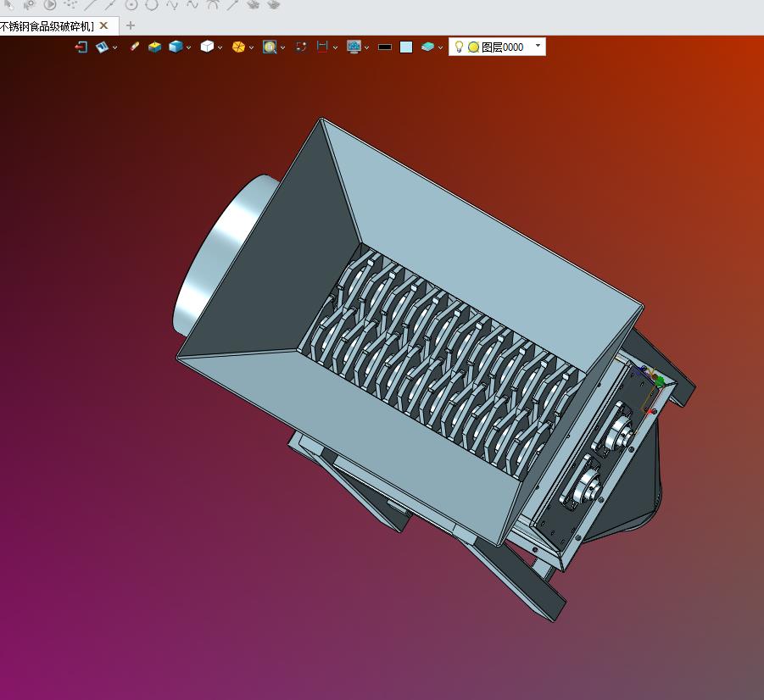
Task: Click the light blue face color swatch
Action: pyautogui.click(x=406, y=47)
